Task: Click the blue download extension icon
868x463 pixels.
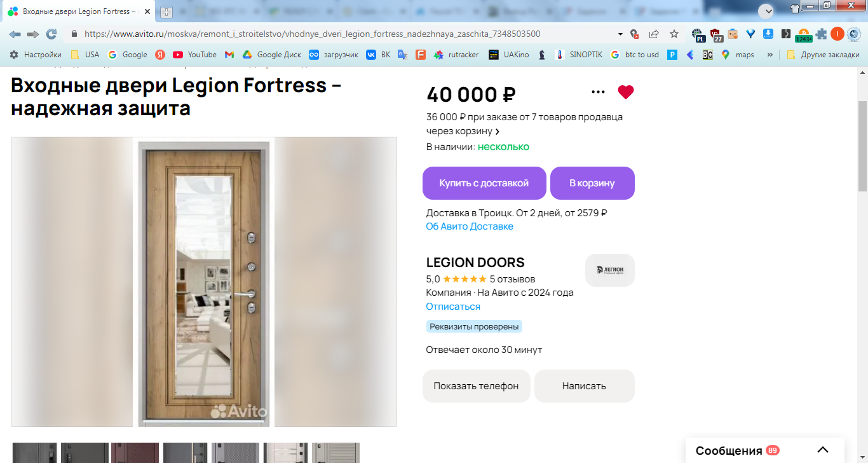Action: (768, 34)
